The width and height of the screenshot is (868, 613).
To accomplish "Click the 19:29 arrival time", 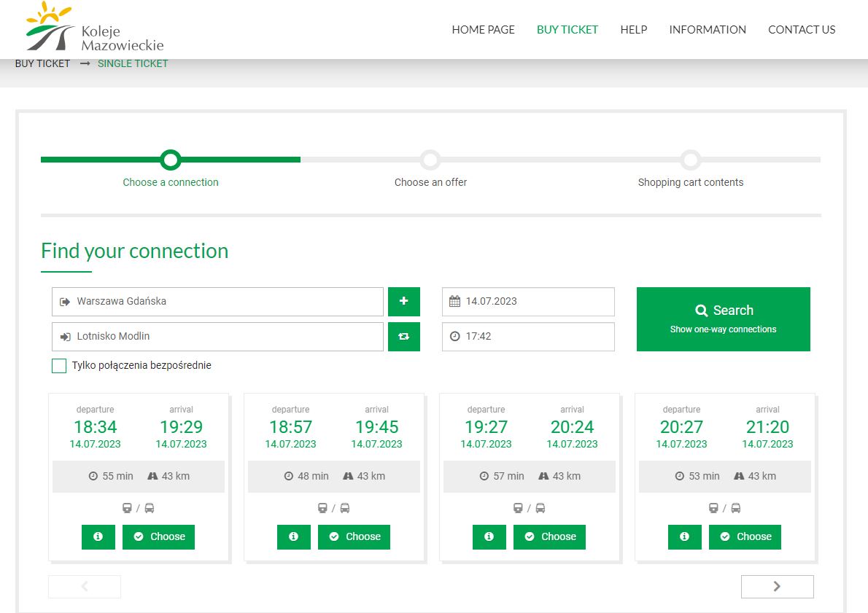I will coord(181,427).
